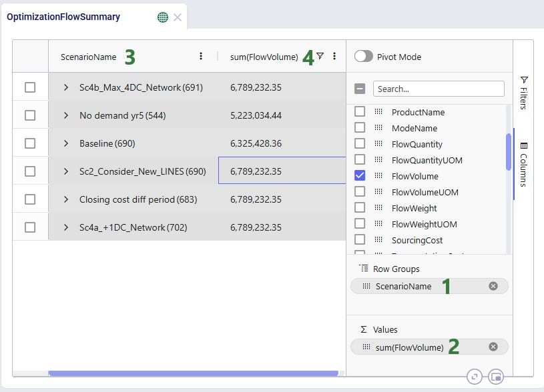544x392 pixels.
Task: Click the ScenarioName chip in Row Groups
Action: click(x=429, y=286)
